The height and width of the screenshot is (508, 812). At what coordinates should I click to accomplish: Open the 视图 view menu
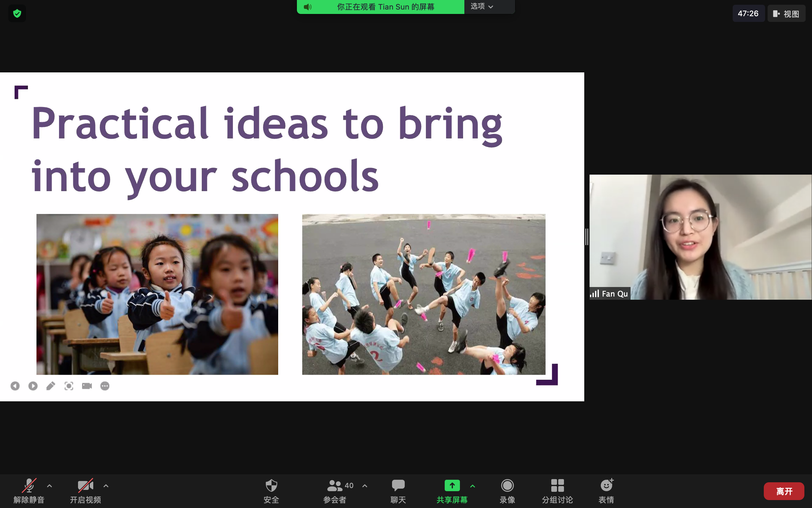tap(786, 14)
